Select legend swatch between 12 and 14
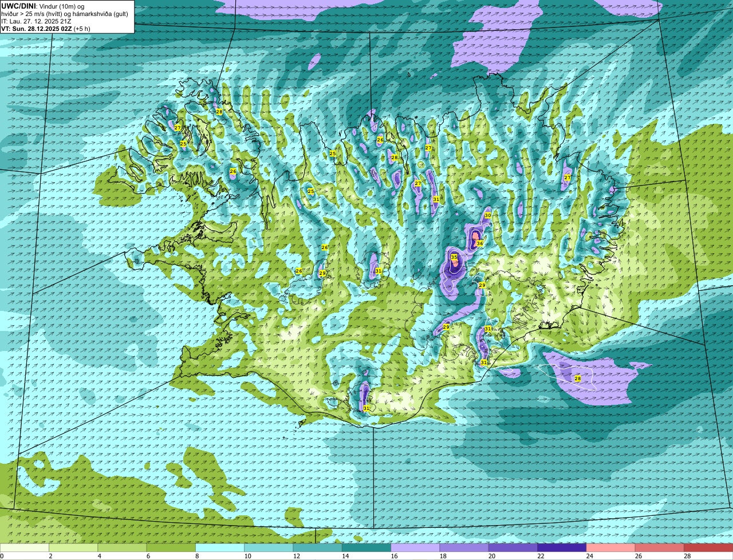 coord(318,547)
